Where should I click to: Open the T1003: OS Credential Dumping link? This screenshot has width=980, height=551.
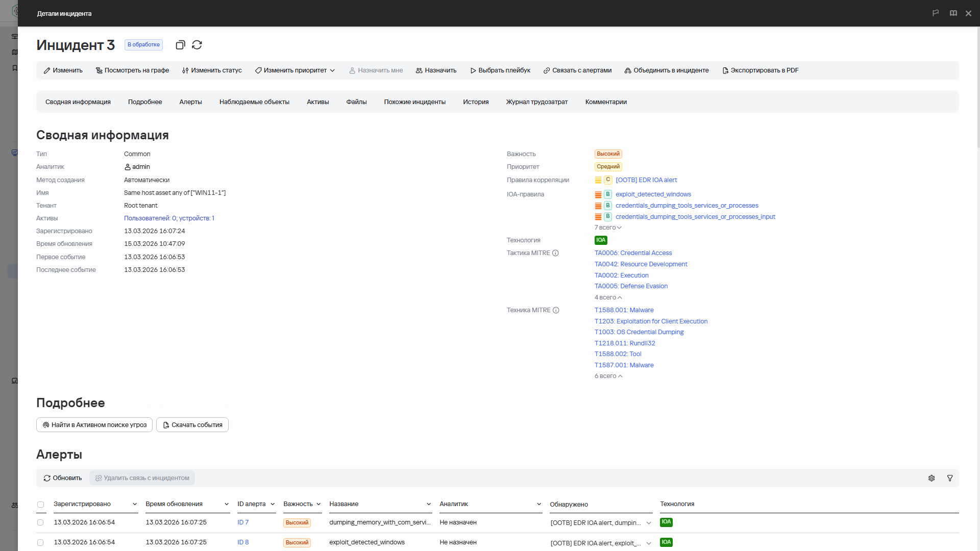(639, 332)
